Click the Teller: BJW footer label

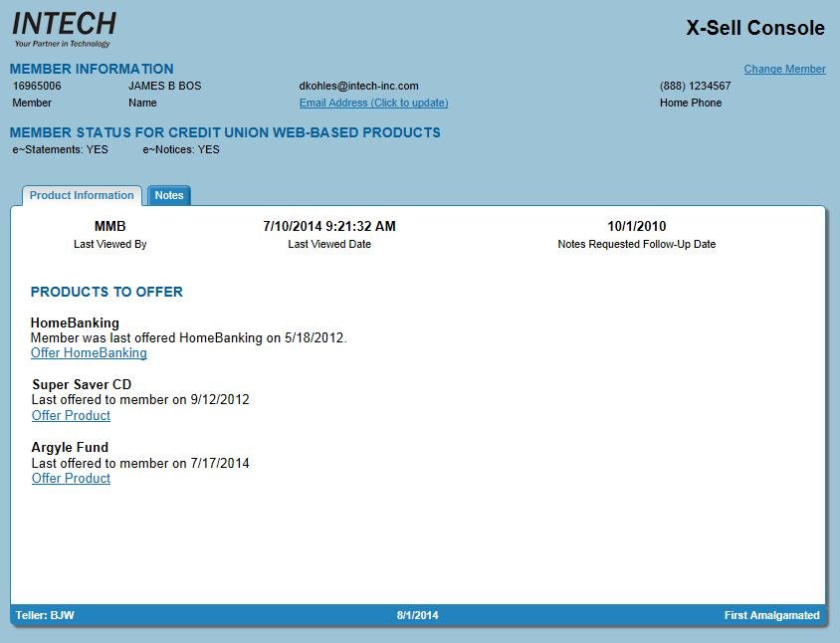click(x=45, y=616)
